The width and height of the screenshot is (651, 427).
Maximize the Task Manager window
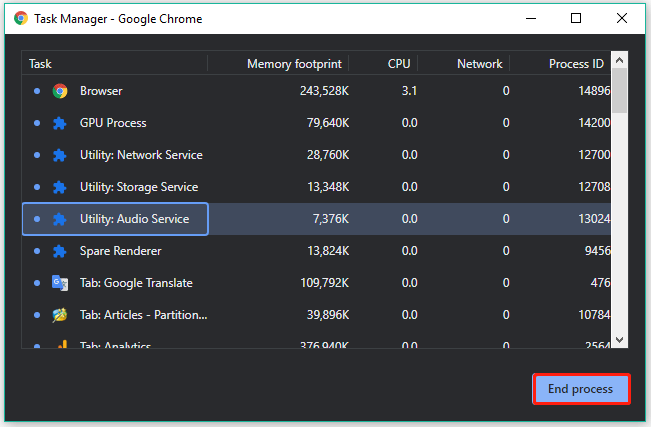[x=576, y=18]
